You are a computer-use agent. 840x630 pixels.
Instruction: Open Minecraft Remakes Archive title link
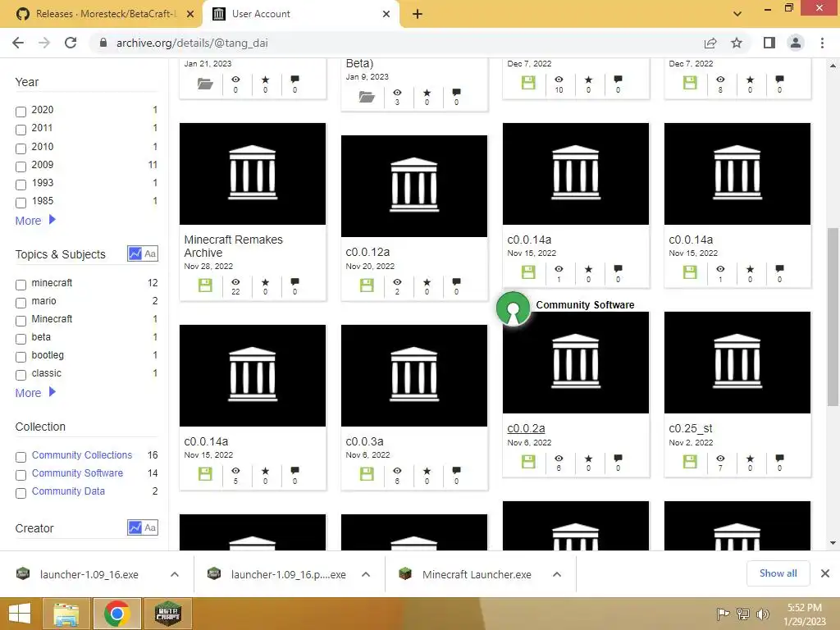[x=234, y=246]
